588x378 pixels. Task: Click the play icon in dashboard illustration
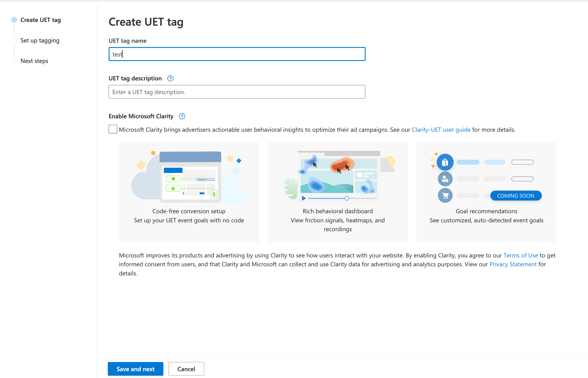coord(304,198)
